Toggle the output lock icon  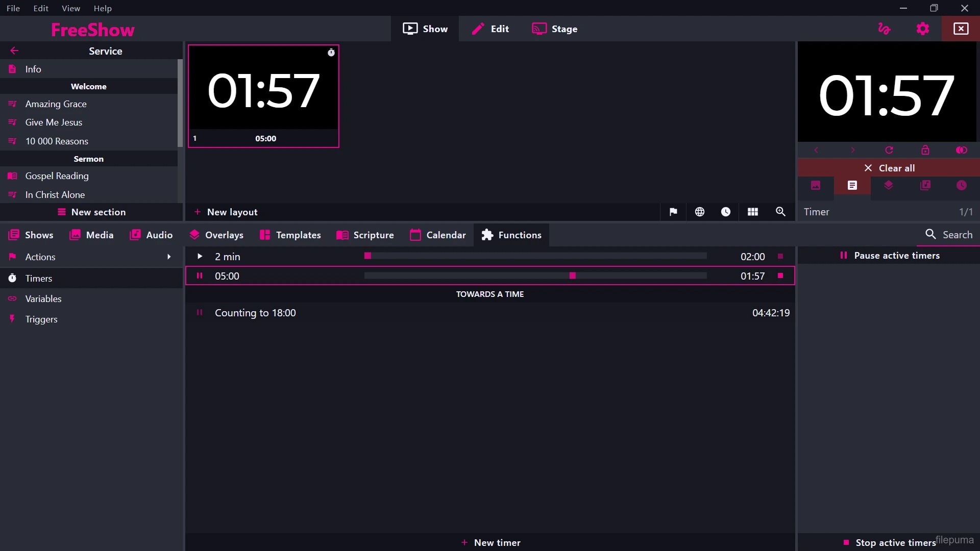point(925,150)
